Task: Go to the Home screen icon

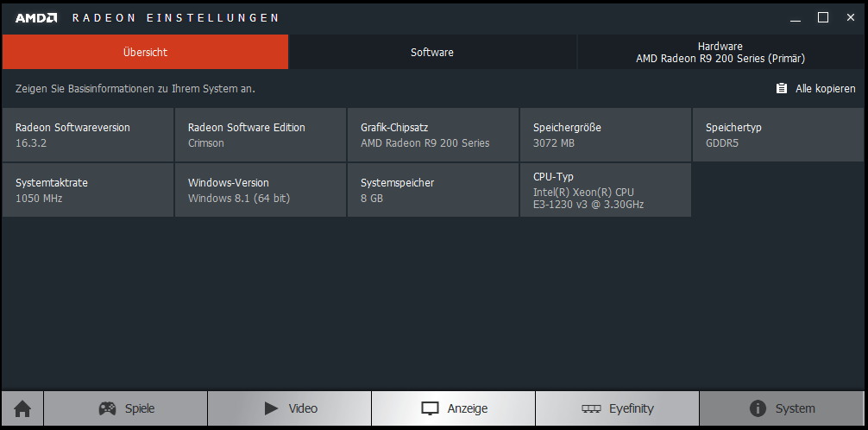Action: 22,409
